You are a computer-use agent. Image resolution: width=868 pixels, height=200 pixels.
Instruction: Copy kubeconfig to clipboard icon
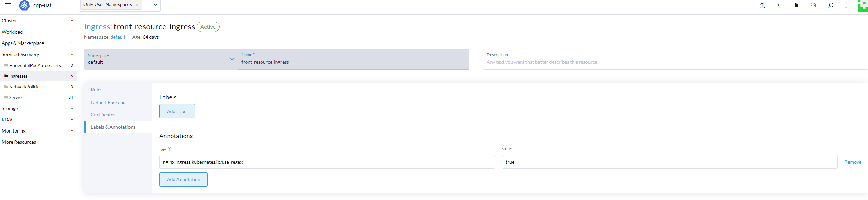[814, 5]
